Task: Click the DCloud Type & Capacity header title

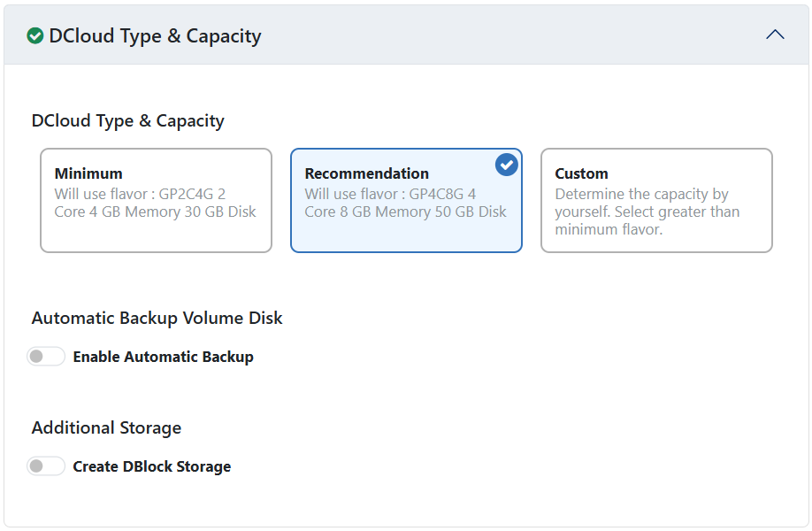Action: click(155, 36)
